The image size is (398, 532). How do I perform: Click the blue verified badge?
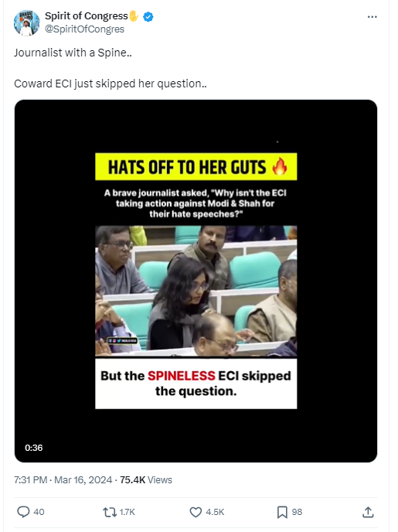click(148, 16)
